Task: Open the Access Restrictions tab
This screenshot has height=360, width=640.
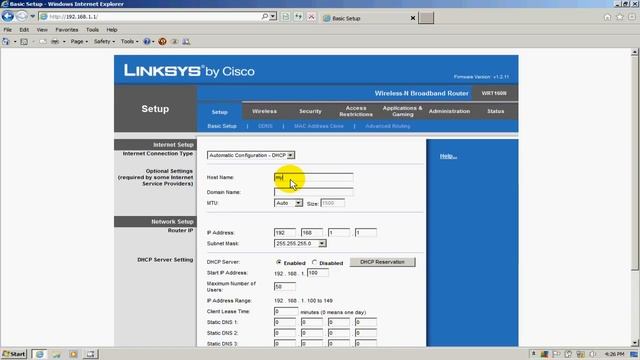Action: click(356, 111)
